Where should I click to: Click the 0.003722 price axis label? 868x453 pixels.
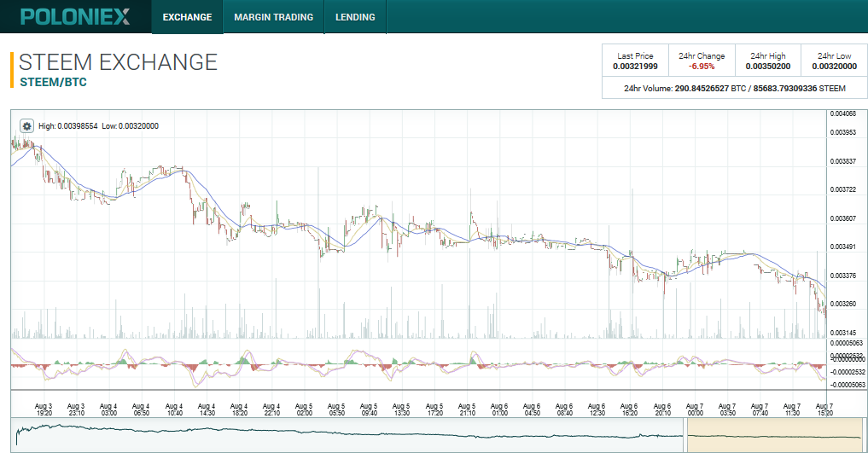pos(842,189)
